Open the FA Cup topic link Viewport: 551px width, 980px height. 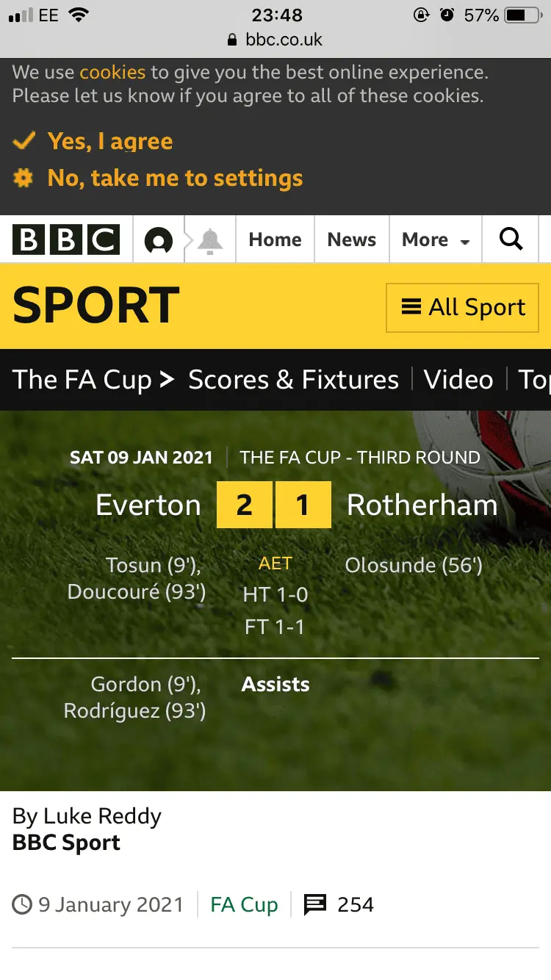[x=244, y=904]
